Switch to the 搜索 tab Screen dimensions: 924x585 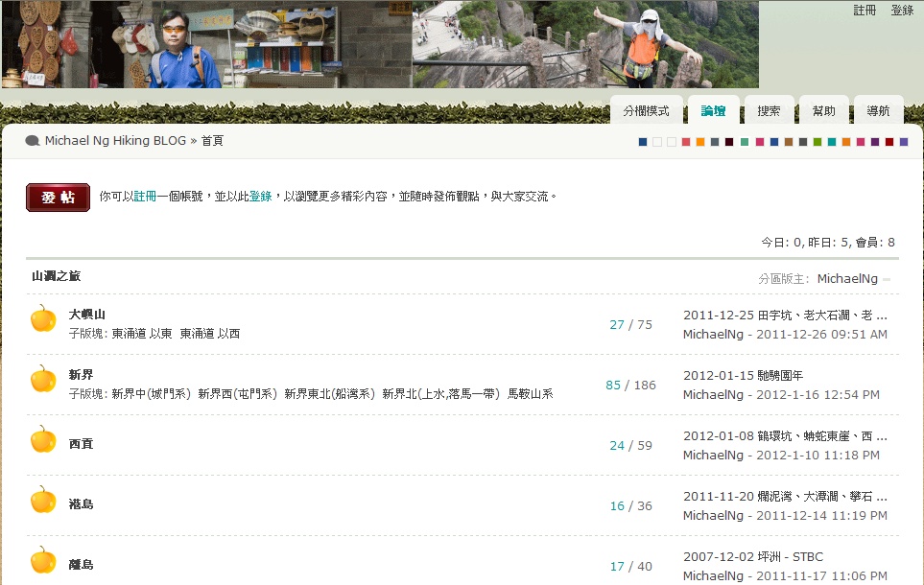(x=769, y=111)
